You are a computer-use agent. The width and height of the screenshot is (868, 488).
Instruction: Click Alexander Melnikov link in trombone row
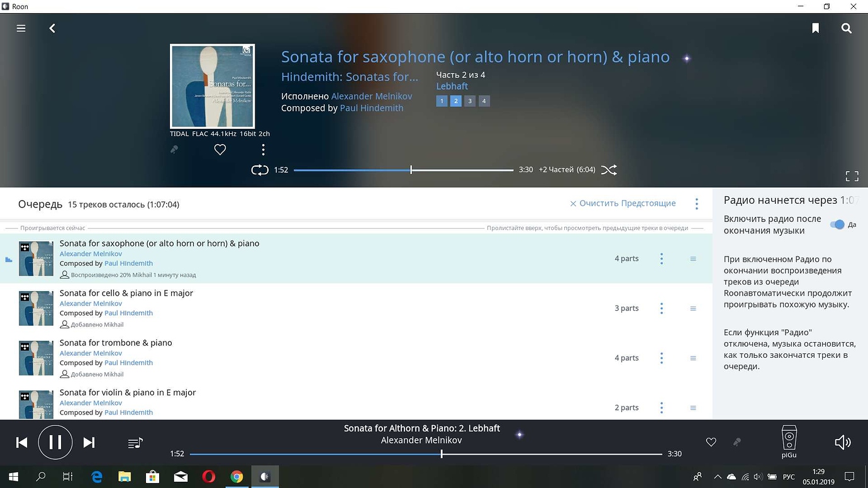point(91,353)
